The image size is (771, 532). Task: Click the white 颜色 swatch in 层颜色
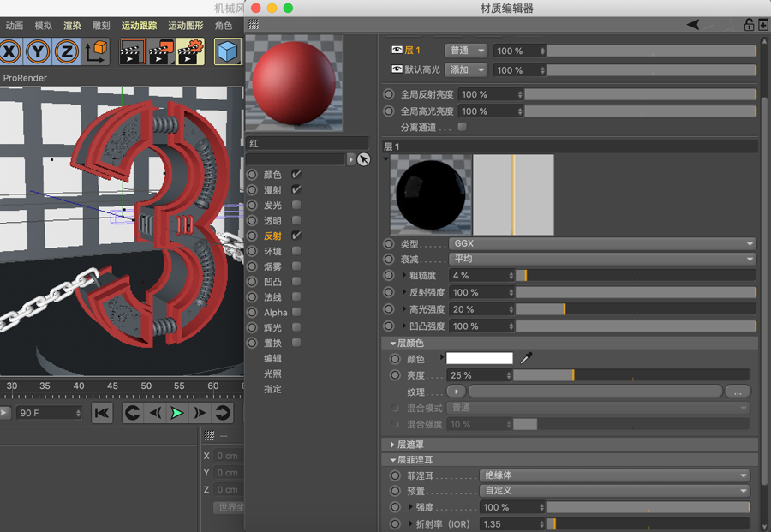[480, 359]
